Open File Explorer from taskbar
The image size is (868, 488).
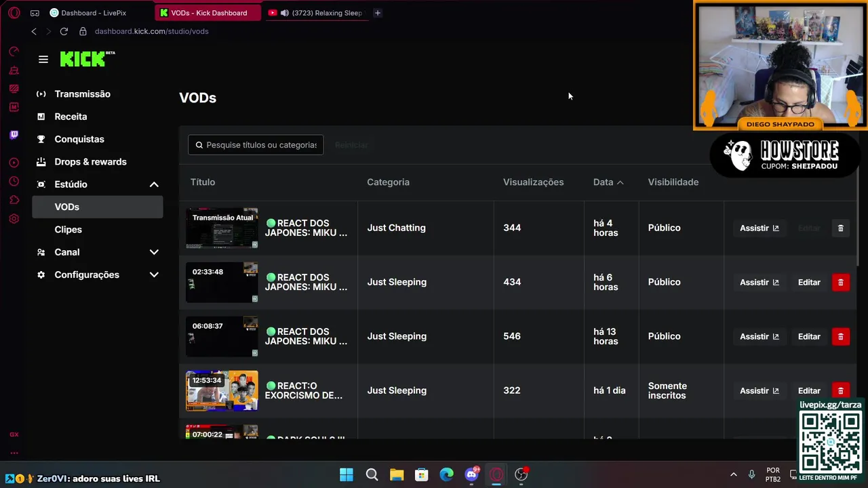[x=397, y=474]
